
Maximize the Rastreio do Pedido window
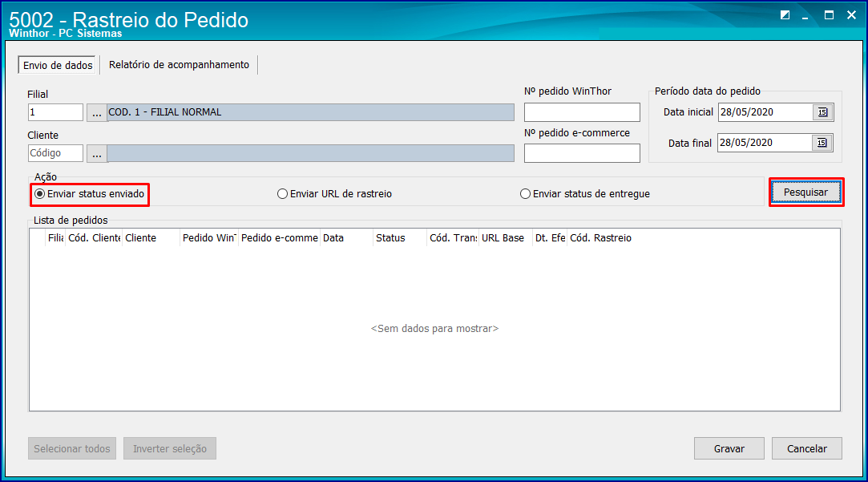829,15
